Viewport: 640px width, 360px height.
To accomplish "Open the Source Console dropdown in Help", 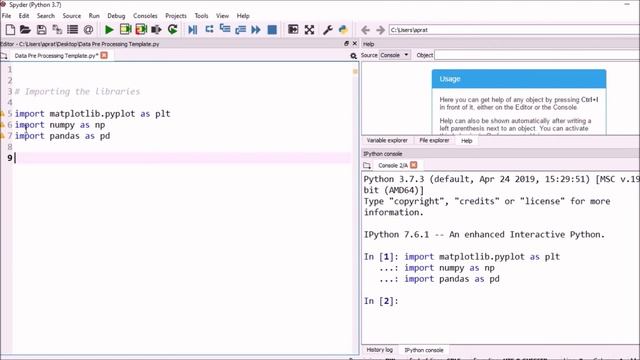I will [394, 55].
